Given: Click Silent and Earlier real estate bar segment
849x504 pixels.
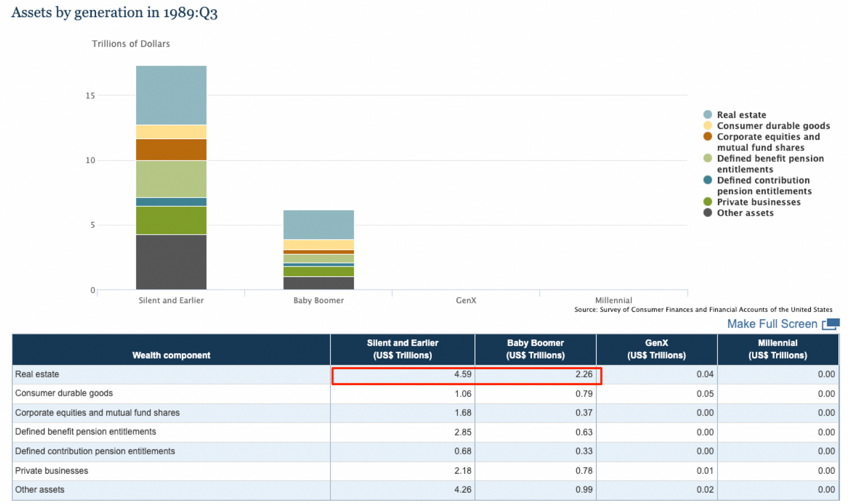Looking at the screenshot, I should pos(171,95).
